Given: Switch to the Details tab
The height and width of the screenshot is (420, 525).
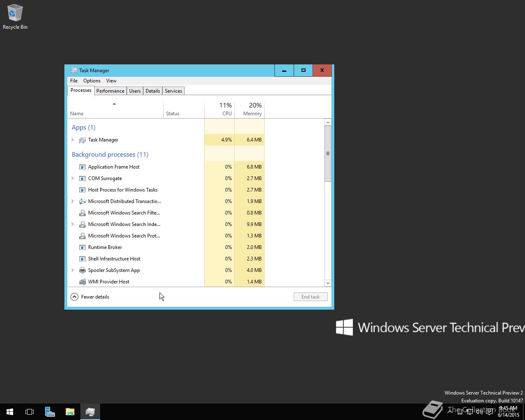Looking at the screenshot, I should [153, 91].
